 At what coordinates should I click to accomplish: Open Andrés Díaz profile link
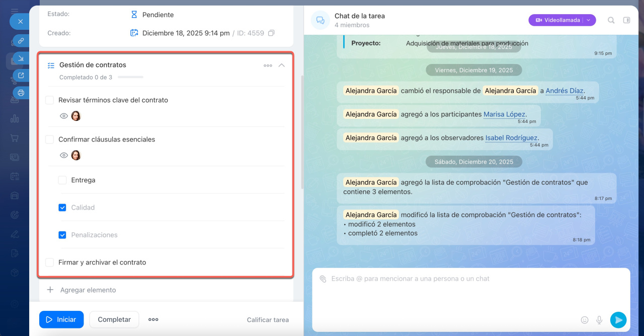(x=565, y=91)
